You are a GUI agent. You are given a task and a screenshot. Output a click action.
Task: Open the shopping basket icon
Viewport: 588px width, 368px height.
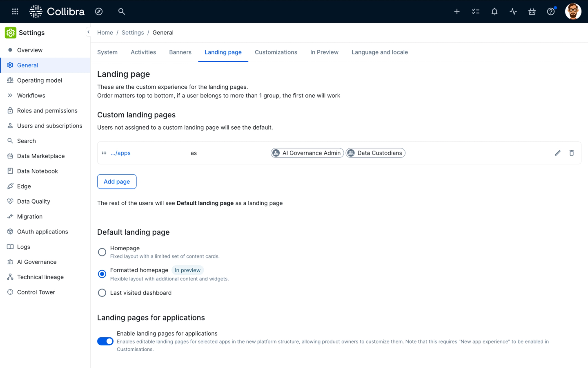click(532, 11)
